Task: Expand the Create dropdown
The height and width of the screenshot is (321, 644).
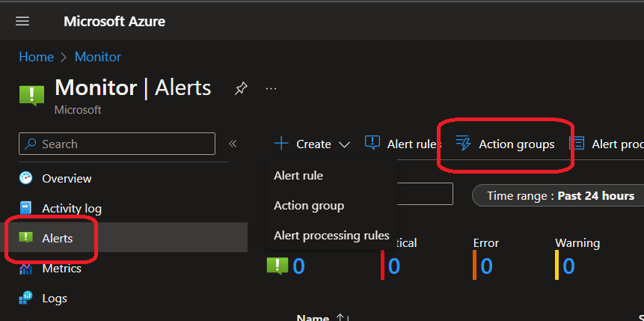Action: tap(312, 144)
